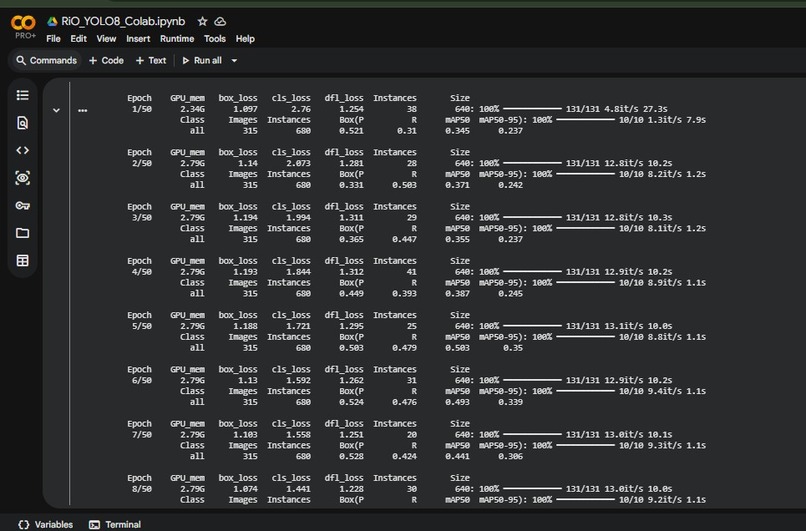Screen dimensions: 806x531
Task: Open the Secrets key icon
Action: click(23, 206)
